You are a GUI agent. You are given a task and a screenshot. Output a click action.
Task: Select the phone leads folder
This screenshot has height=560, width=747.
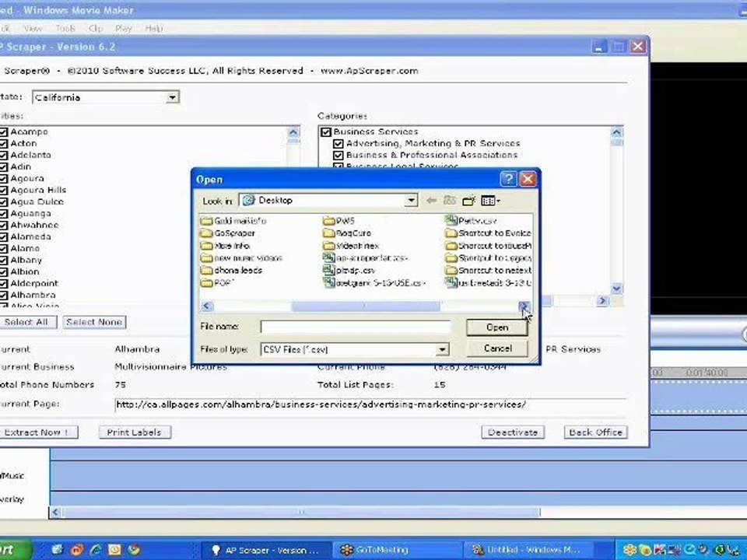232,271
